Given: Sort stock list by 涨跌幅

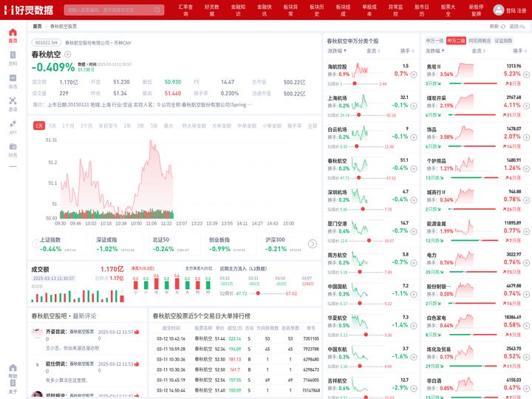Looking at the screenshot, I should [x=337, y=51].
